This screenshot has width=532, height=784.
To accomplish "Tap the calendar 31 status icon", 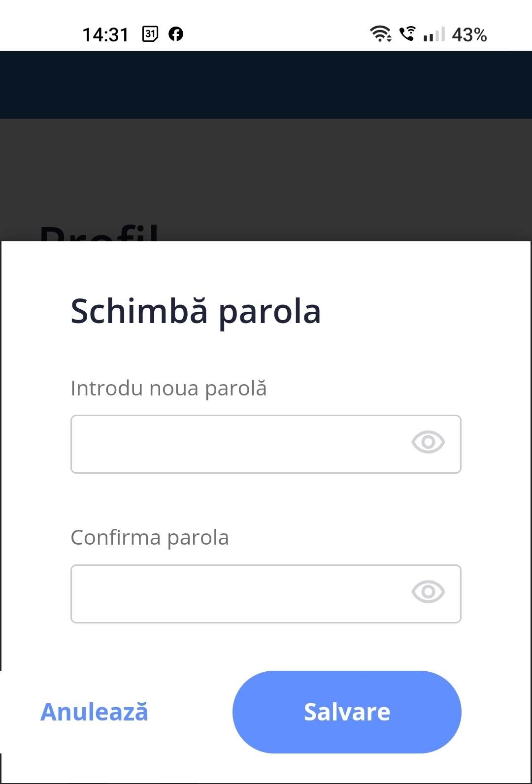I will click(150, 34).
